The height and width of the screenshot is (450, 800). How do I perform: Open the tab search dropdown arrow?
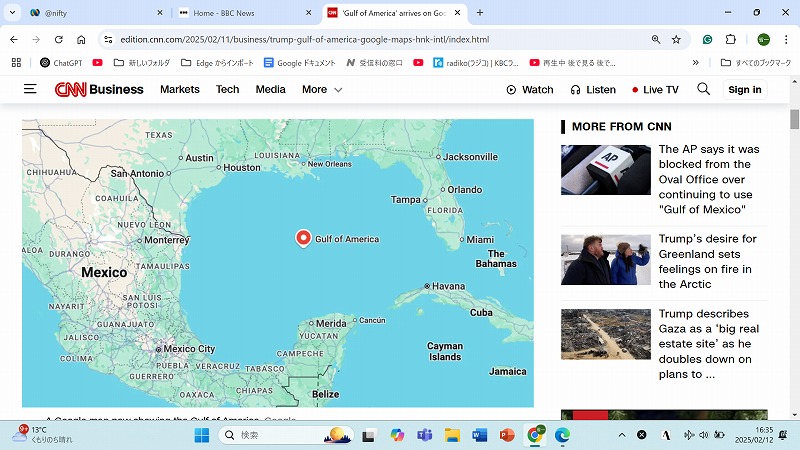pos(12,12)
